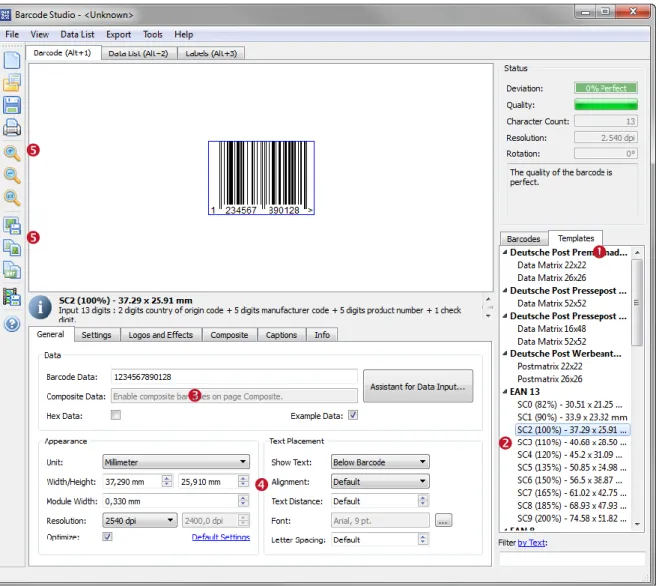Open the Info tab

(x=322, y=335)
